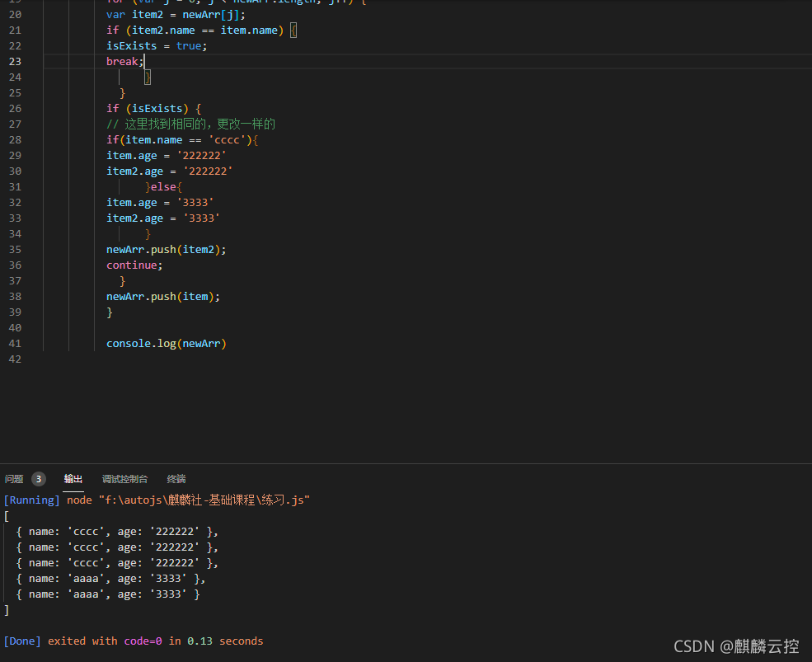Click 'isExists = true;' on line 22
This screenshot has height=662, width=812.
pyautogui.click(x=157, y=45)
